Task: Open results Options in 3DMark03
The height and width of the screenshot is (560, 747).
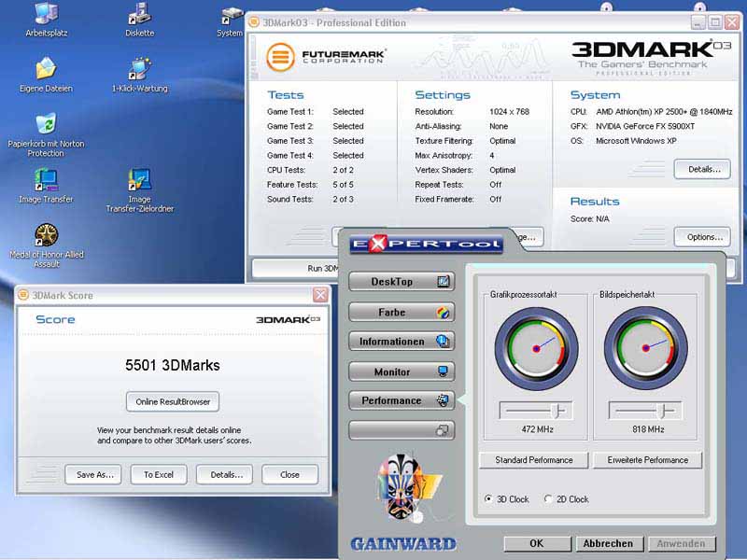Action: (702, 237)
